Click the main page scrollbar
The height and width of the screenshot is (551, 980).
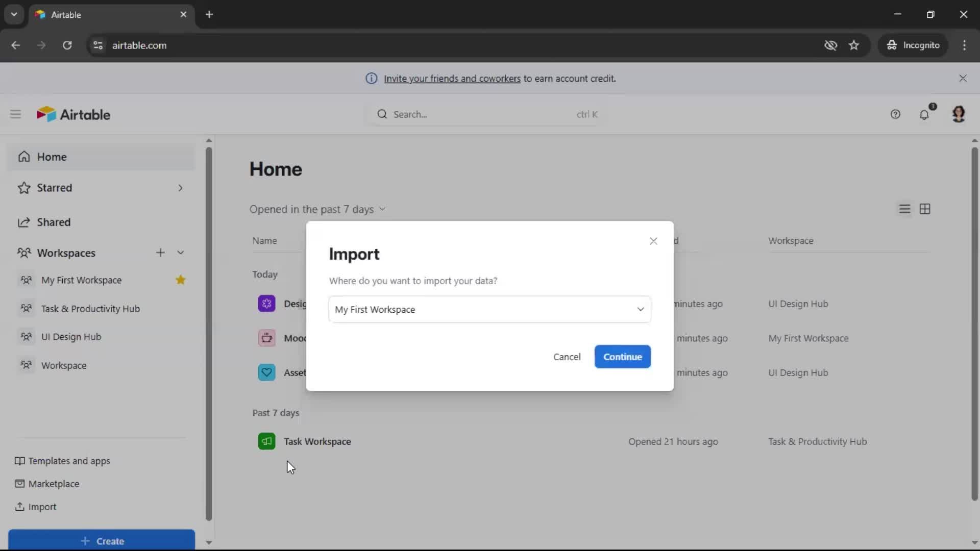(x=974, y=324)
